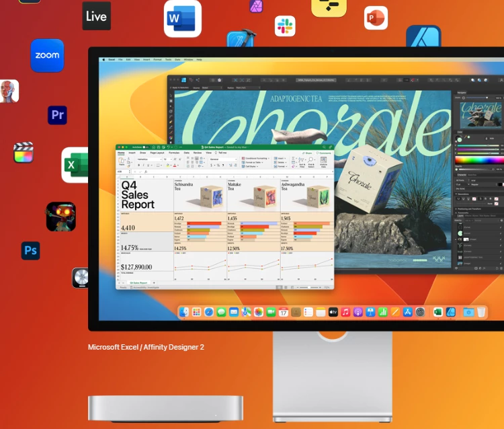
Task: Click the rainbow color spectrum bar in Affinity
Action: coord(479,160)
